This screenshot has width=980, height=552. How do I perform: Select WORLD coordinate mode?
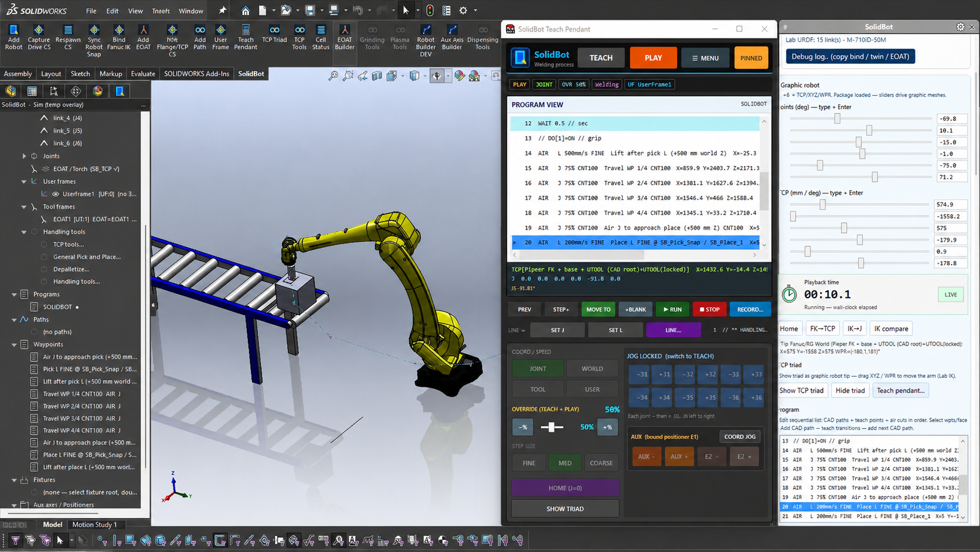tap(592, 369)
